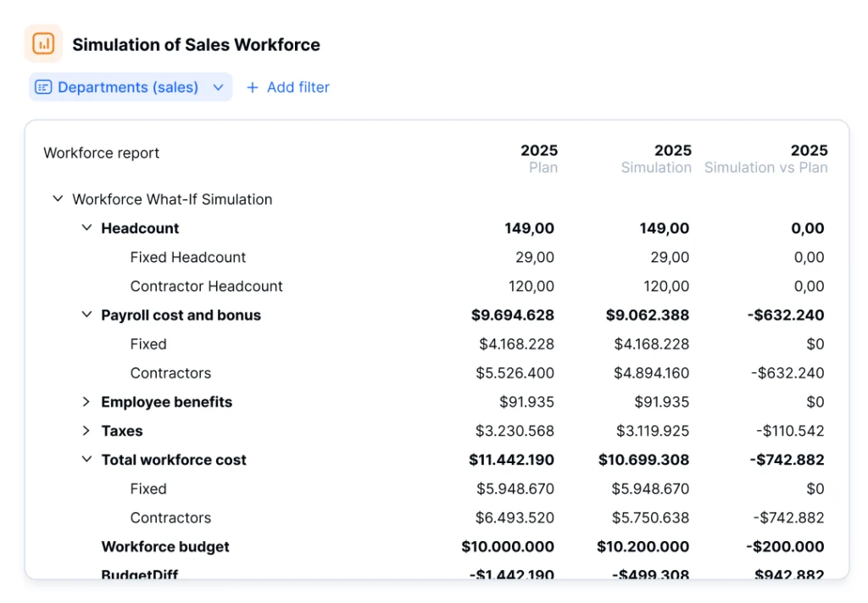This screenshot has height=603, width=868.
Task: Click the Taxes difference value -$110.542
Action: 790,430
